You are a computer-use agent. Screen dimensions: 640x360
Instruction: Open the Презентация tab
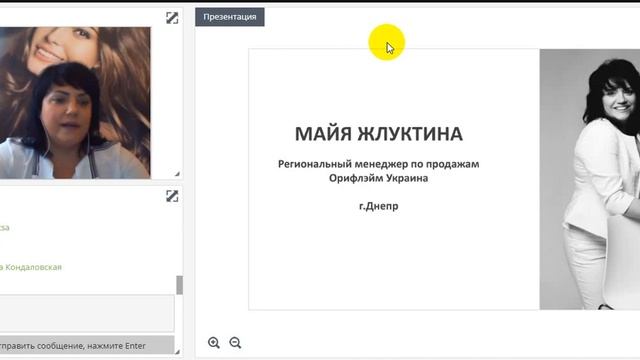pos(230,17)
